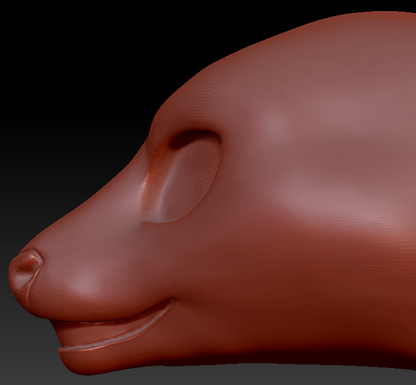
Task: Click the open mouth crease on the model
Action: coord(115,328)
